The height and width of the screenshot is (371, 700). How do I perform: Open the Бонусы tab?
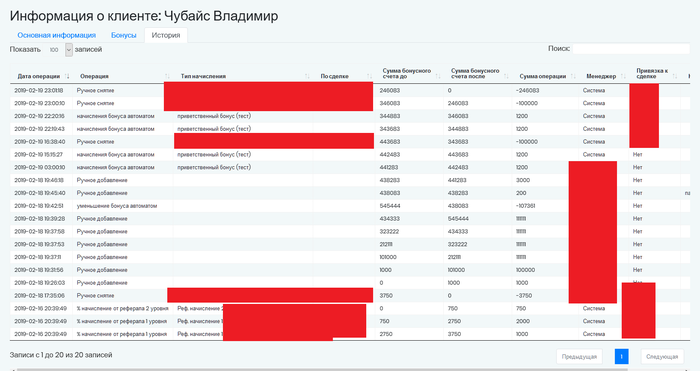pos(124,35)
